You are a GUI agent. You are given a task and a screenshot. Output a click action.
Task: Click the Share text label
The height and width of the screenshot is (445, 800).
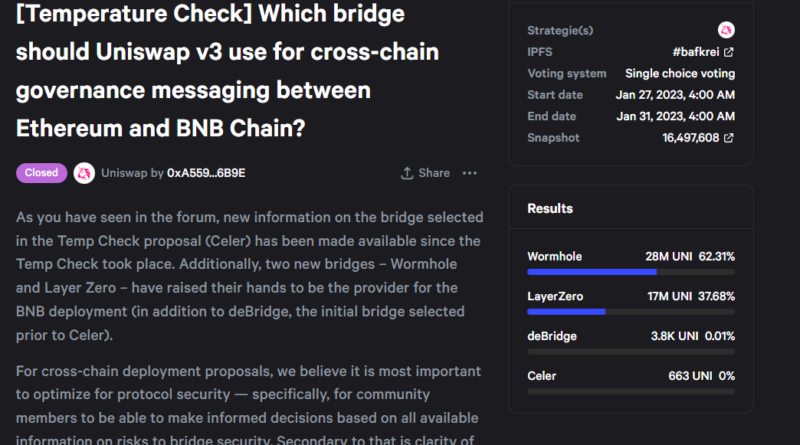point(434,173)
